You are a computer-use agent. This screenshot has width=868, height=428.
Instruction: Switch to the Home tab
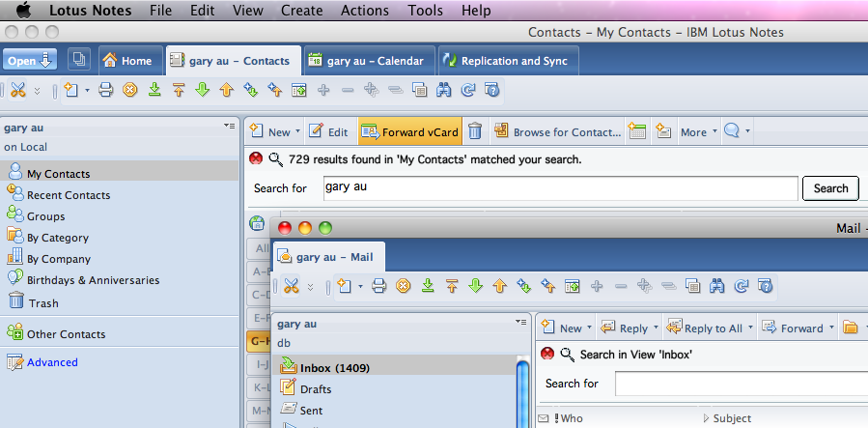pyautogui.click(x=131, y=61)
